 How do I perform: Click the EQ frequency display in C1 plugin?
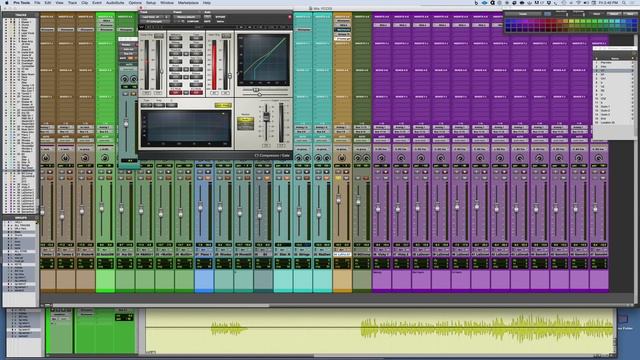[186, 127]
